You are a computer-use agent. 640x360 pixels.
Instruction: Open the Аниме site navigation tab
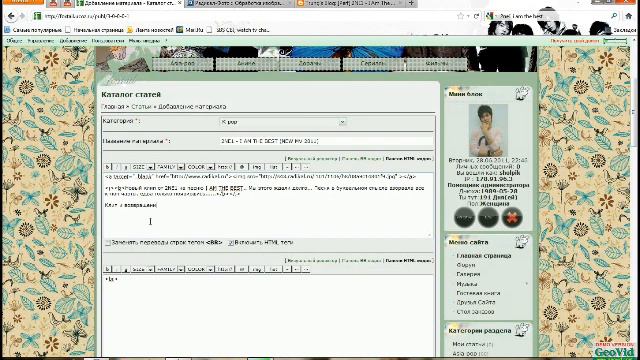[247, 64]
